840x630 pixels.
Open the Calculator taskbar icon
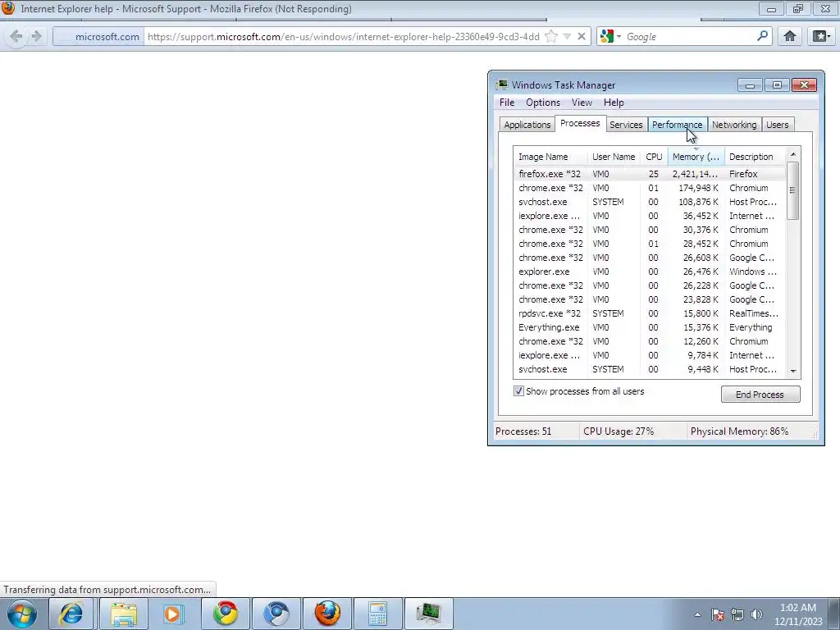point(377,614)
